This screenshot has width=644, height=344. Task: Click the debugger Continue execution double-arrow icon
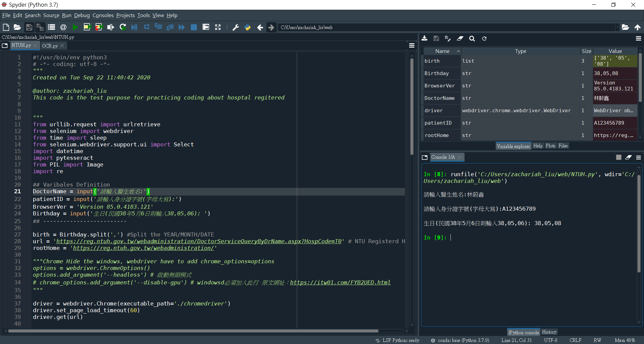pos(182,27)
